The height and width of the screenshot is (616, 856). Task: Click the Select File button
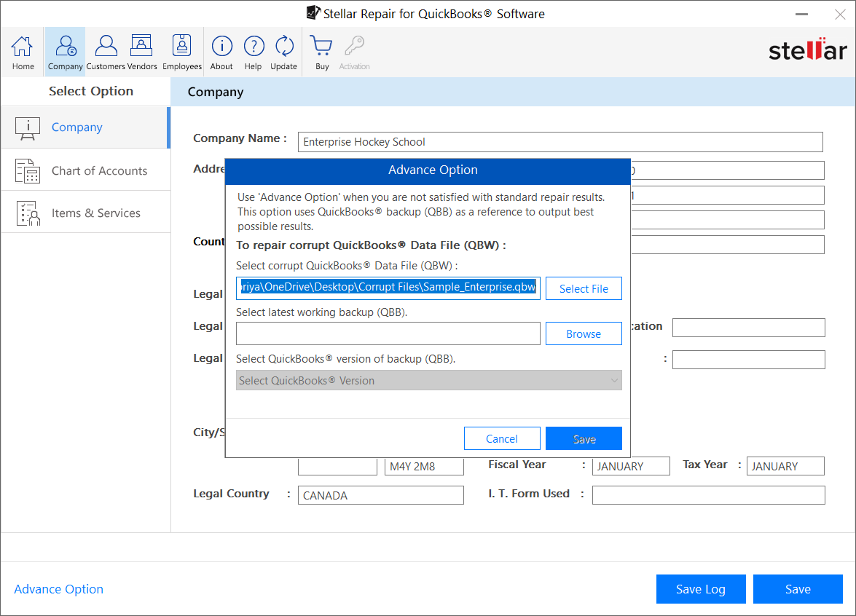(x=584, y=288)
